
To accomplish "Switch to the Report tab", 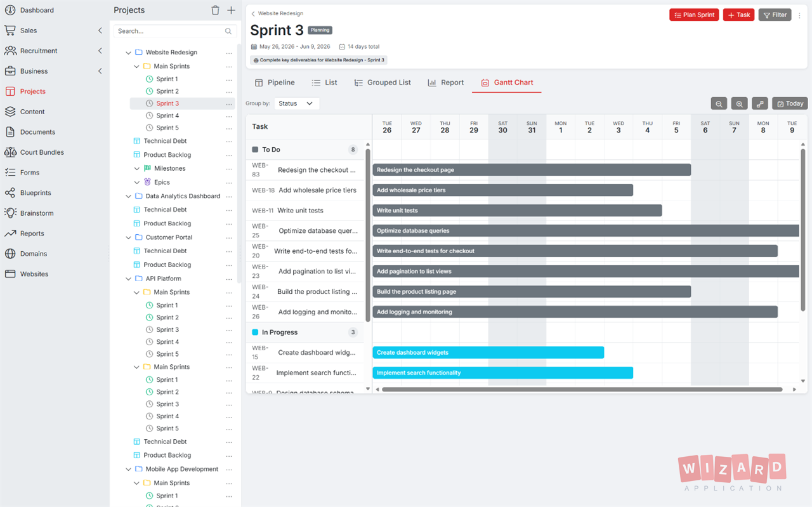I will point(445,82).
